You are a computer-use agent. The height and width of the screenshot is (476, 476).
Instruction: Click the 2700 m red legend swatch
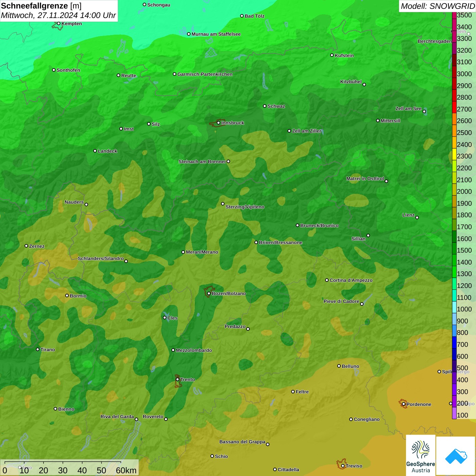(454, 107)
